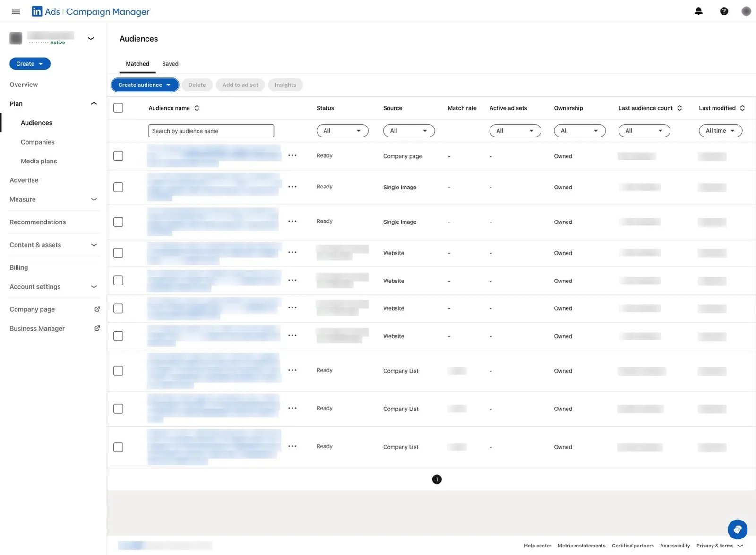Go to Companies in sidebar

tap(38, 142)
